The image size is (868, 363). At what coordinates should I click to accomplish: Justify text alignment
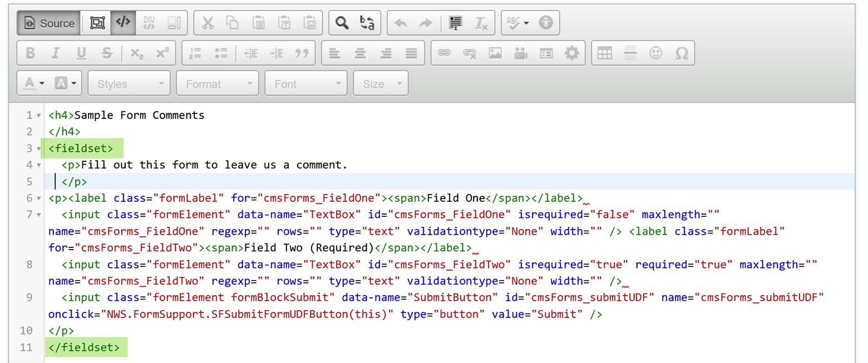411,53
